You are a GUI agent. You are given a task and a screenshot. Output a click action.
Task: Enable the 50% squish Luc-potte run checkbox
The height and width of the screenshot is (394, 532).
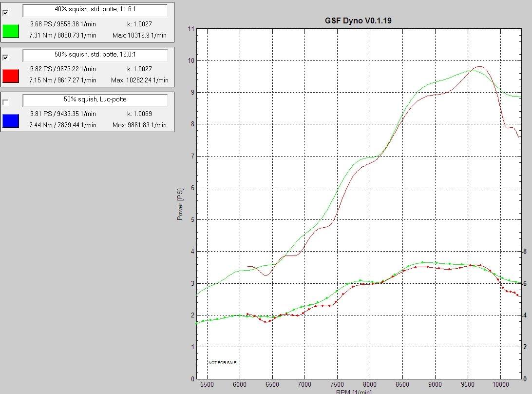[5, 102]
